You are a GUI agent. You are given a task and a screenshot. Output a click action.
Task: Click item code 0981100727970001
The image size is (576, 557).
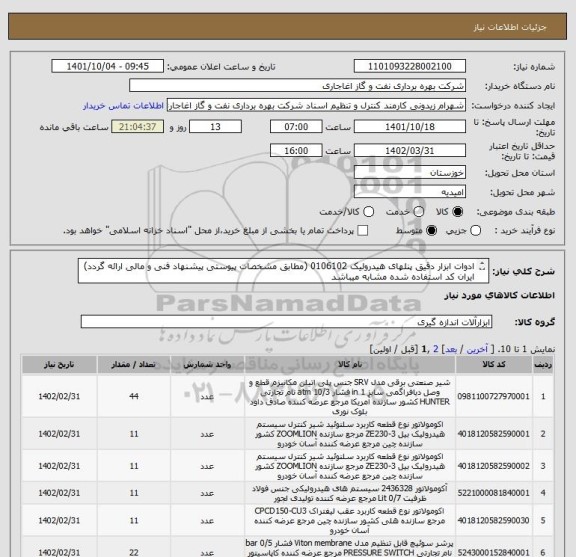click(x=493, y=396)
